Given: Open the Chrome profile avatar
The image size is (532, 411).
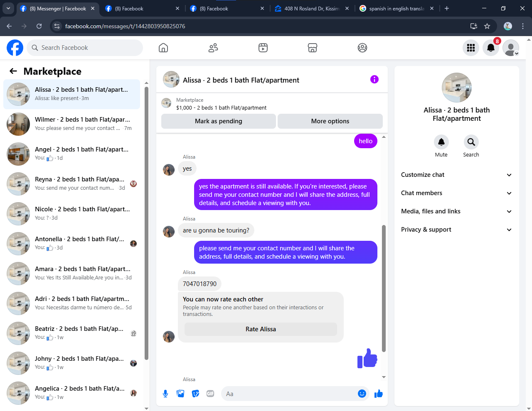Looking at the screenshot, I should click(508, 26).
